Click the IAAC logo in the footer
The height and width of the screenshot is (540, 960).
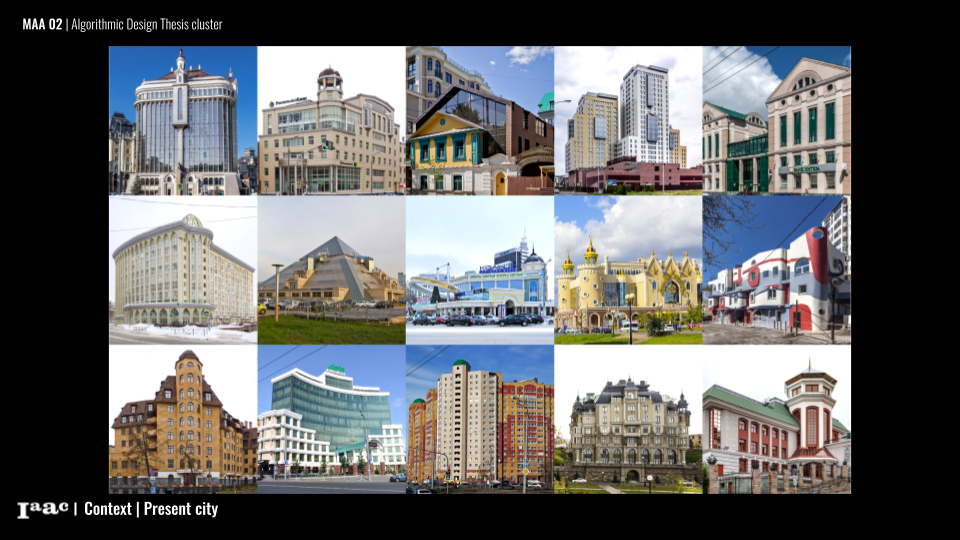pos(42,509)
